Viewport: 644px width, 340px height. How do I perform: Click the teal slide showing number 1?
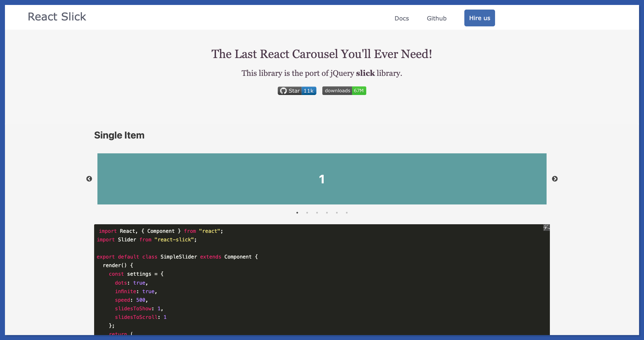(x=322, y=179)
